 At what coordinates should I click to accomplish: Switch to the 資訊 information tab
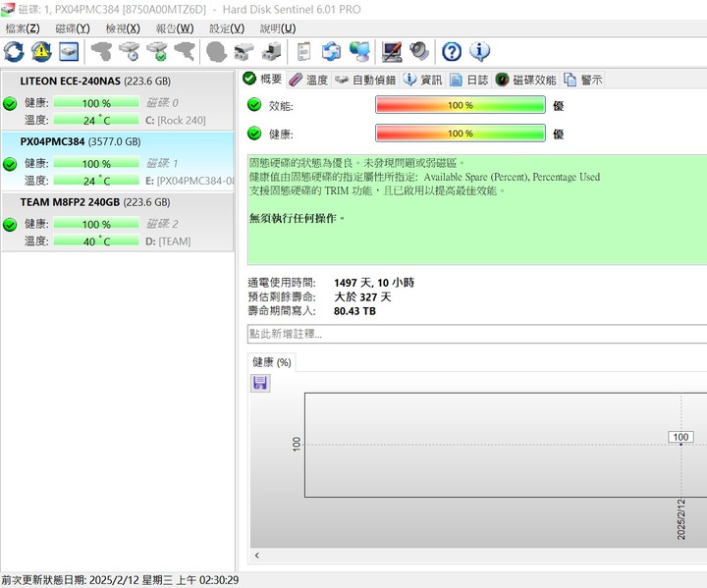click(x=422, y=80)
